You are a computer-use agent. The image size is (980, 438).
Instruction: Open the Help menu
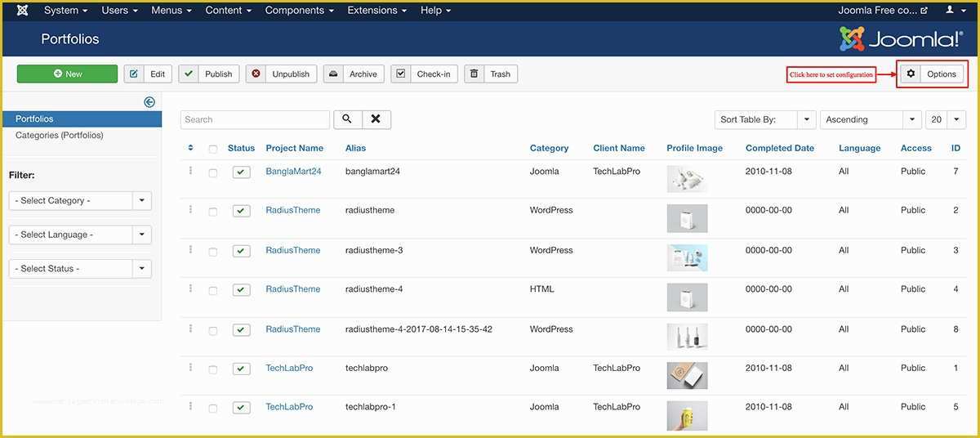click(436, 11)
